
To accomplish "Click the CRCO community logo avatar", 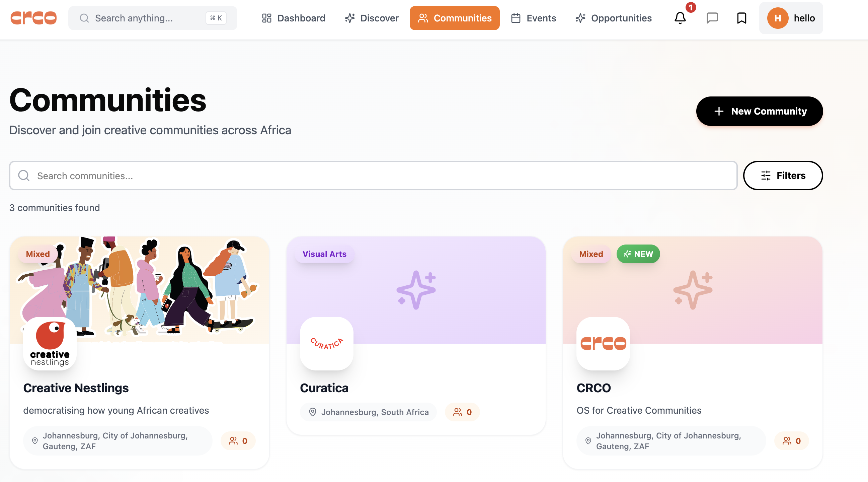I will point(603,343).
